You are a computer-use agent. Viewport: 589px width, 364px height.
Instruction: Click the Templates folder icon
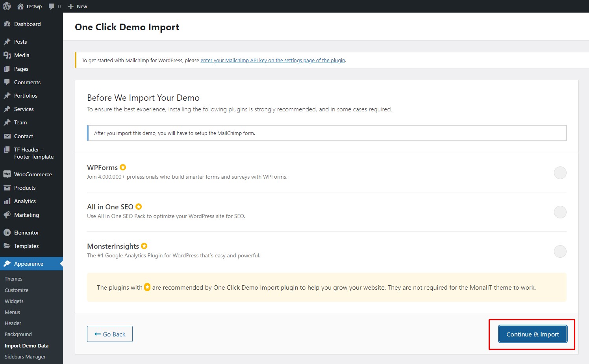click(x=7, y=246)
